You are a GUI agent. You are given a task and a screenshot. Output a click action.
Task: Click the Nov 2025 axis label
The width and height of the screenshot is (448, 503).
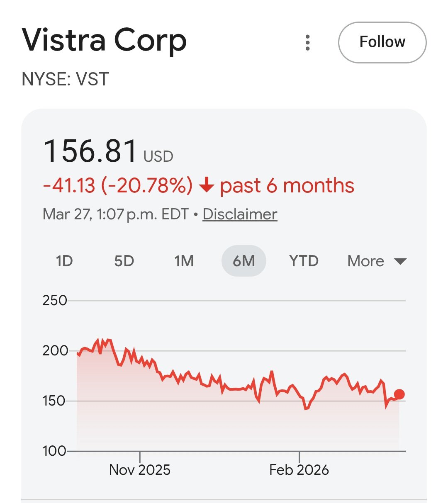tap(139, 470)
